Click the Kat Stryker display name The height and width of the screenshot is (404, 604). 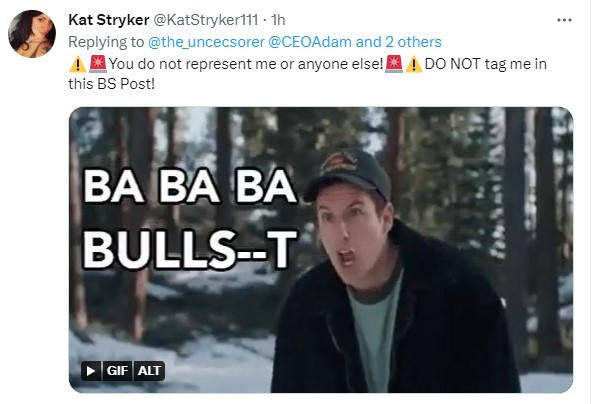click(x=108, y=20)
